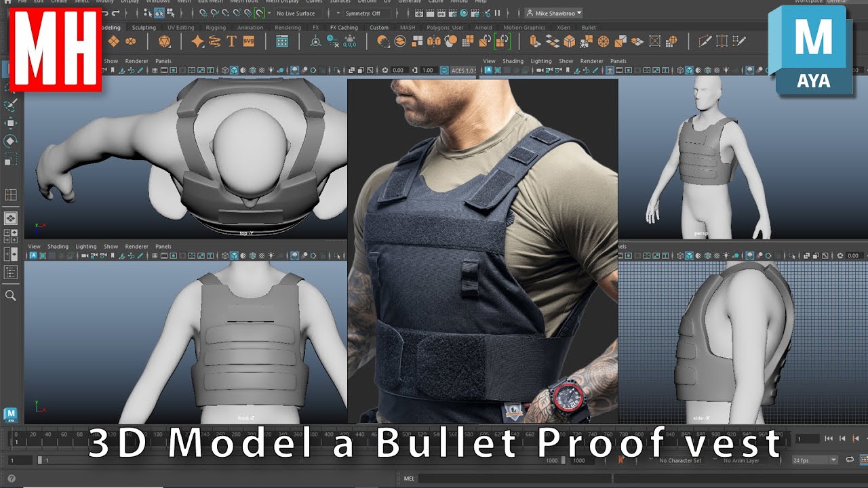Open Panels menu in top view panel

coord(163,61)
